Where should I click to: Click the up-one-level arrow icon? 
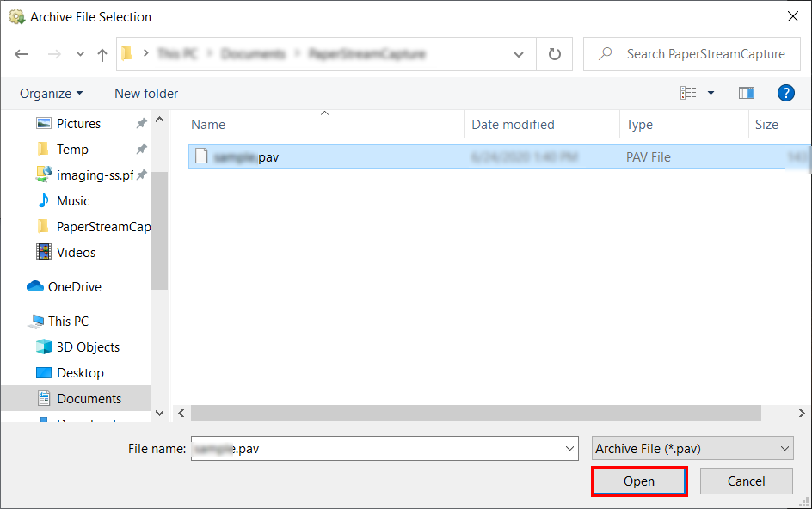[x=101, y=53]
